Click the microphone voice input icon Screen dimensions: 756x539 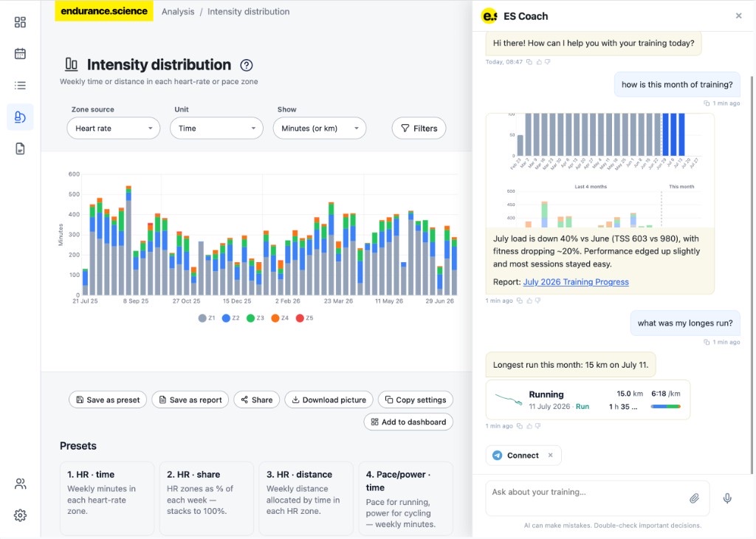727,498
